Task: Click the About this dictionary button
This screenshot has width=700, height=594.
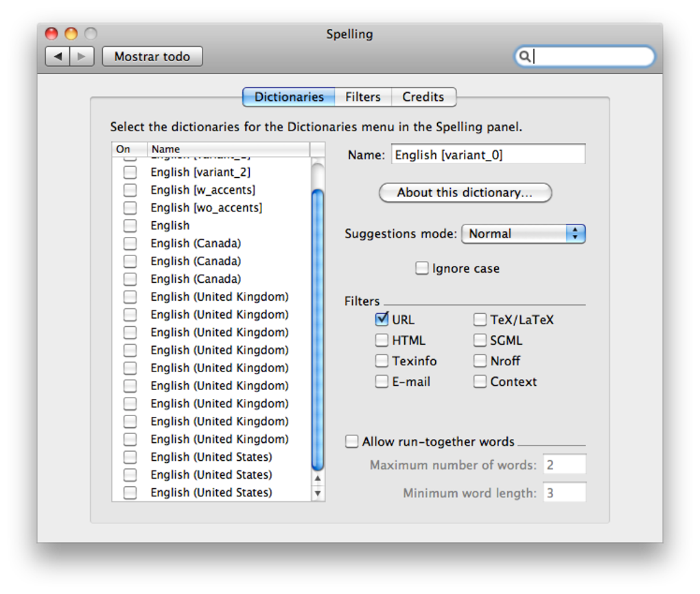Action: [465, 193]
